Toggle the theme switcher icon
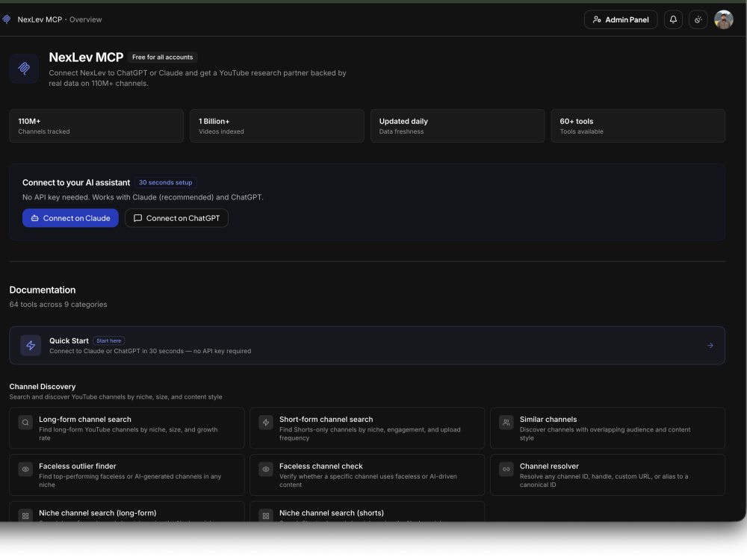This screenshot has height=560, width=747. pos(698,19)
